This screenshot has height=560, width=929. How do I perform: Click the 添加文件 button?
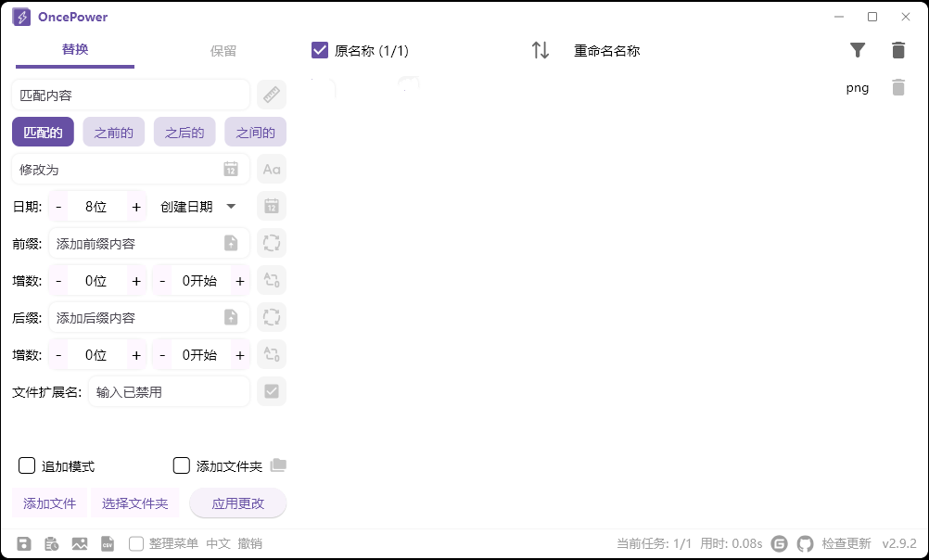coord(49,503)
